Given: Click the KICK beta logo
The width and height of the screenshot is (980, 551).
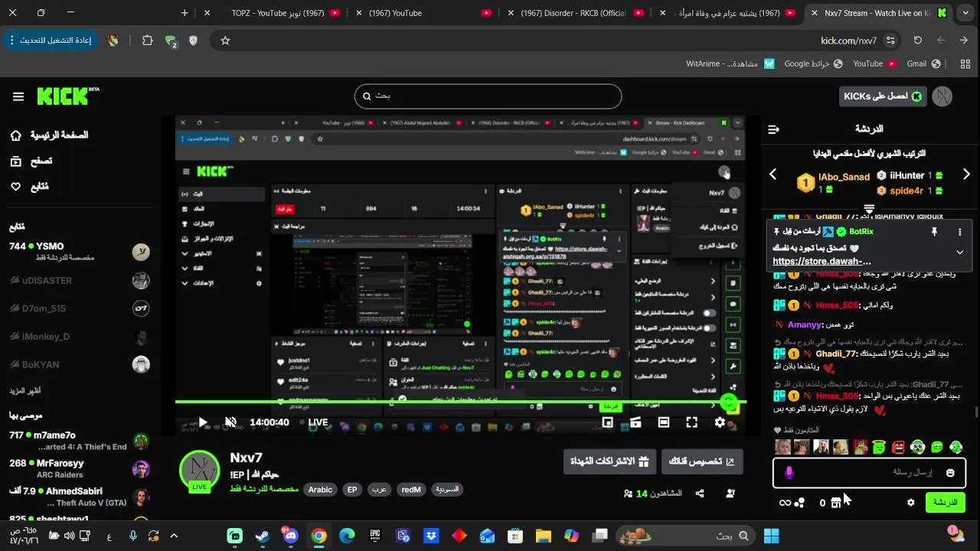Looking at the screenshot, I should pos(67,96).
